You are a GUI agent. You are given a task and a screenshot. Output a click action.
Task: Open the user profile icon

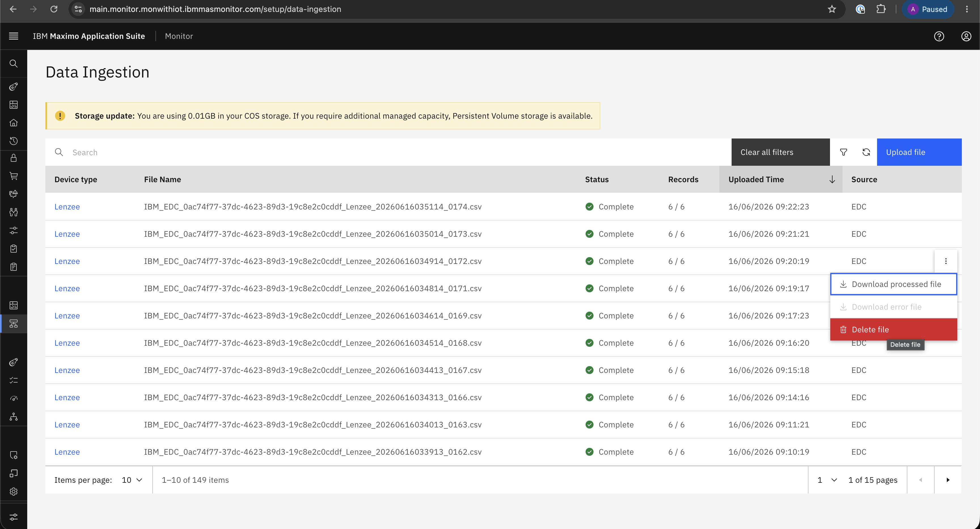pos(966,36)
